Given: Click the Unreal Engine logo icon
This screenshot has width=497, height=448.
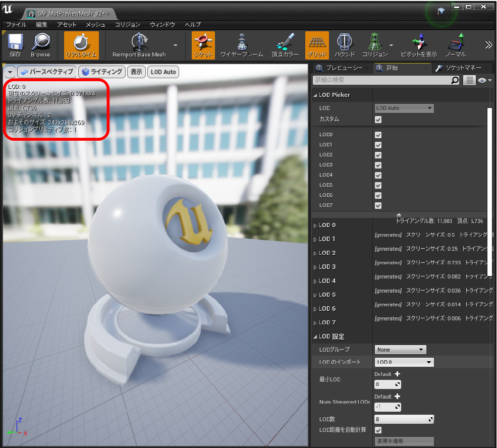Looking at the screenshot, I should tap(8, 9).
